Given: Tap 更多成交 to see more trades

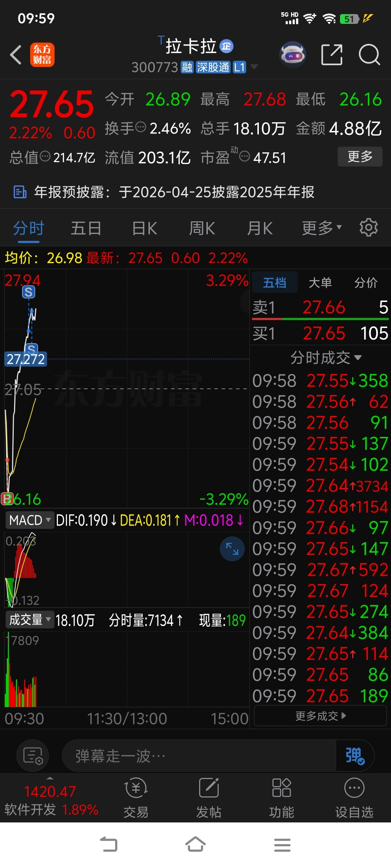Looking at the screenshot, I should 320,716.
